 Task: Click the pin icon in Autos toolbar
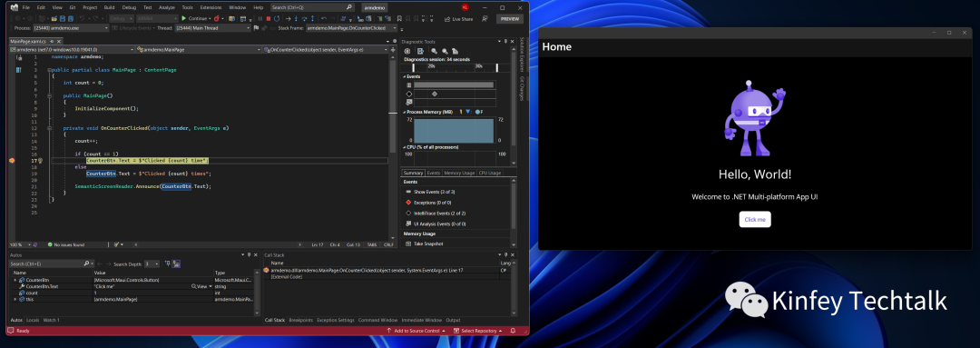(x=168, y=263)
